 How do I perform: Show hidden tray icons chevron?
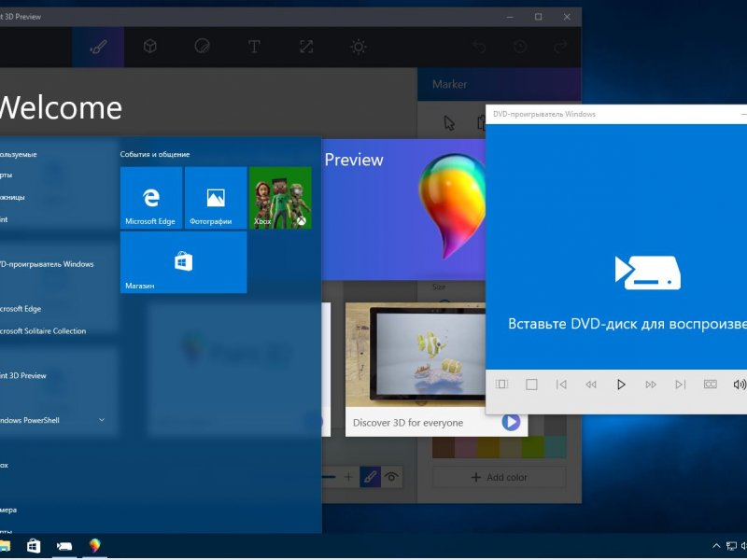coord(716,546)
